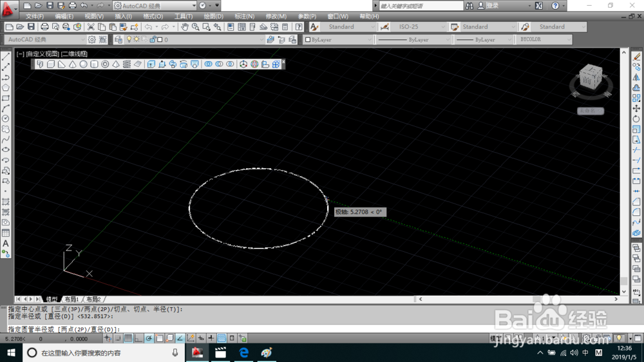Toggle layer on/off light bulb

[129, 39]
